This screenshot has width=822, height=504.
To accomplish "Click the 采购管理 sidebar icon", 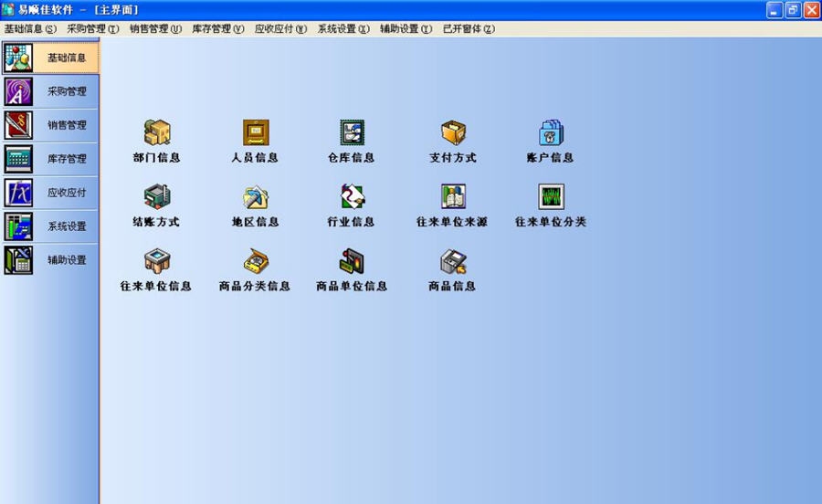I will [x=18, y=91].
